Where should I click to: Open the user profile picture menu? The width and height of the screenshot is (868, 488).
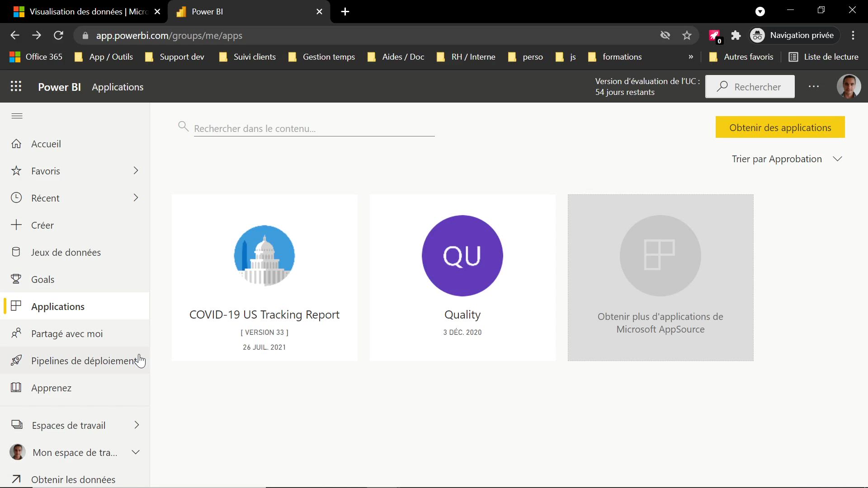coord(849,86)
